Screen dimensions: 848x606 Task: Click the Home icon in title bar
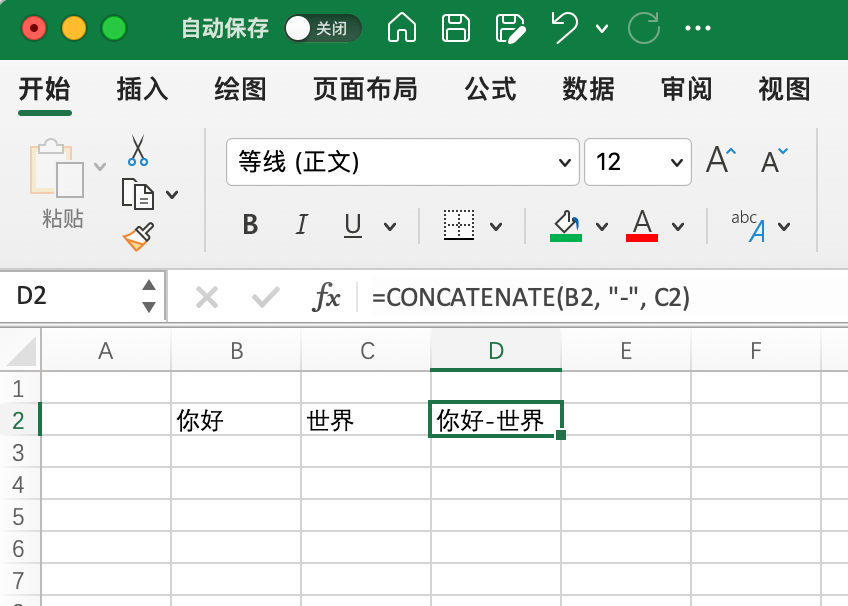tap(402, 28)
